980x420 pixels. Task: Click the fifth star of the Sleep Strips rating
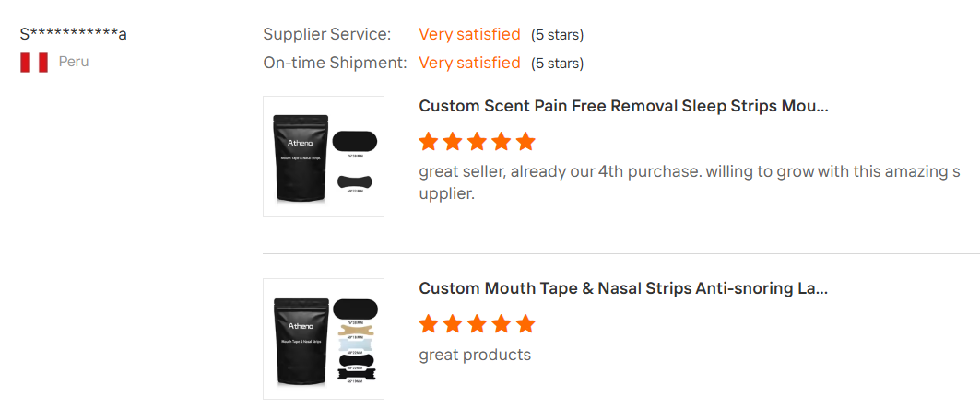tap(526, 142)
